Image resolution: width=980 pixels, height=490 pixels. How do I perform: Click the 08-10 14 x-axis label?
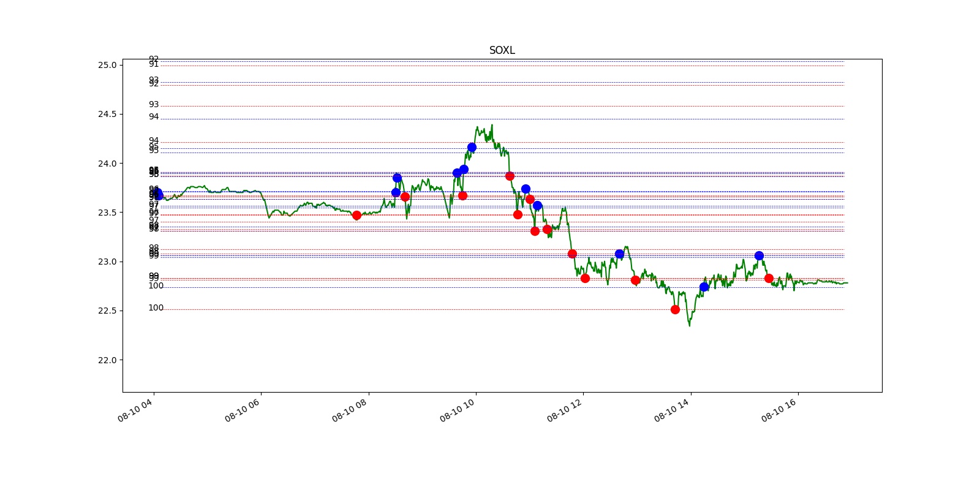[x=672, y=410]
